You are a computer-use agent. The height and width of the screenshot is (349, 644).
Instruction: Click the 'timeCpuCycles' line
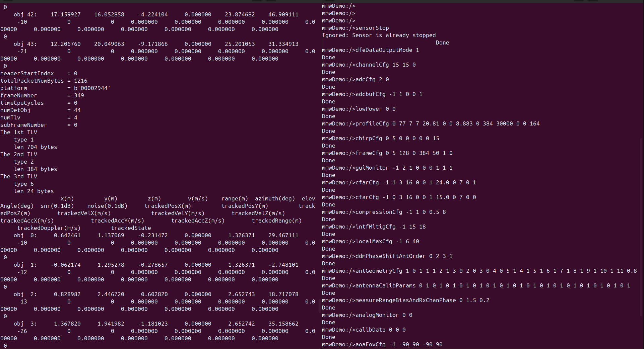39,103
